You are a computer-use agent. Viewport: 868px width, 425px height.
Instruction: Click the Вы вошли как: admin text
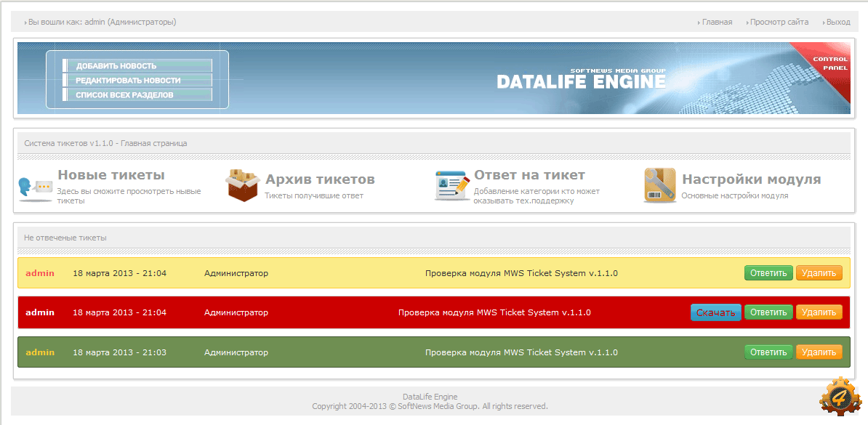(x=103, y=22)
